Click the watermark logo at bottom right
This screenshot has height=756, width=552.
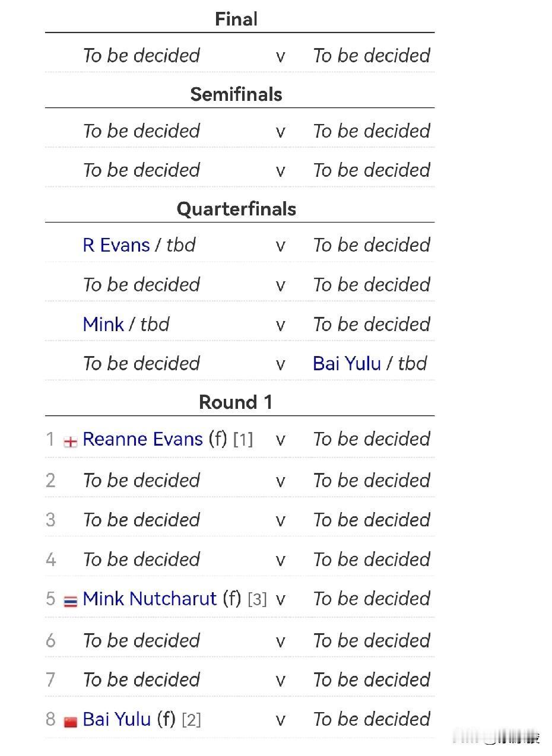tap(510, 738)
